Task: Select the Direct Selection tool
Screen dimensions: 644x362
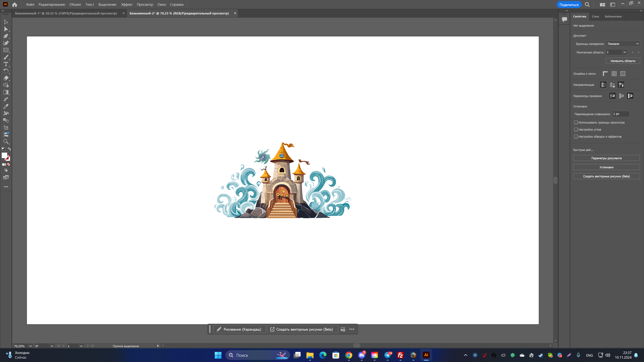Action: click(6, 29)
